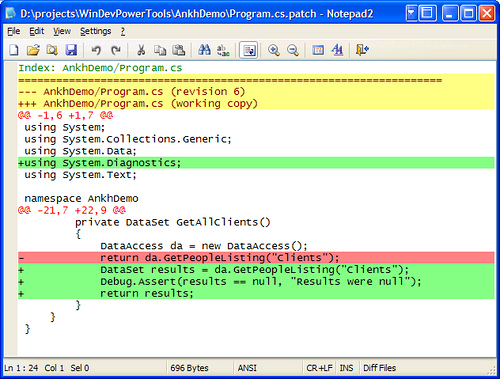Click the 'using System.Data;' line
This screenshot has width=500, height=379.
click(80, 151)
